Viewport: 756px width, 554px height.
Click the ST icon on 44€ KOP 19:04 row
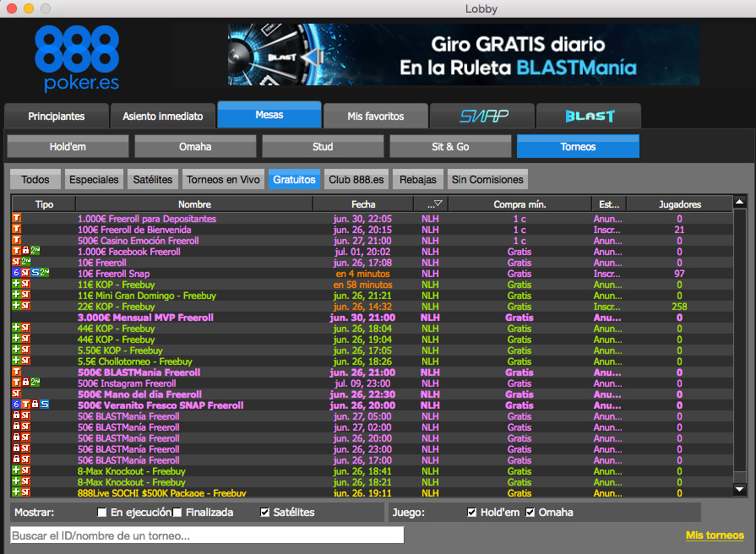pos(25,339)
